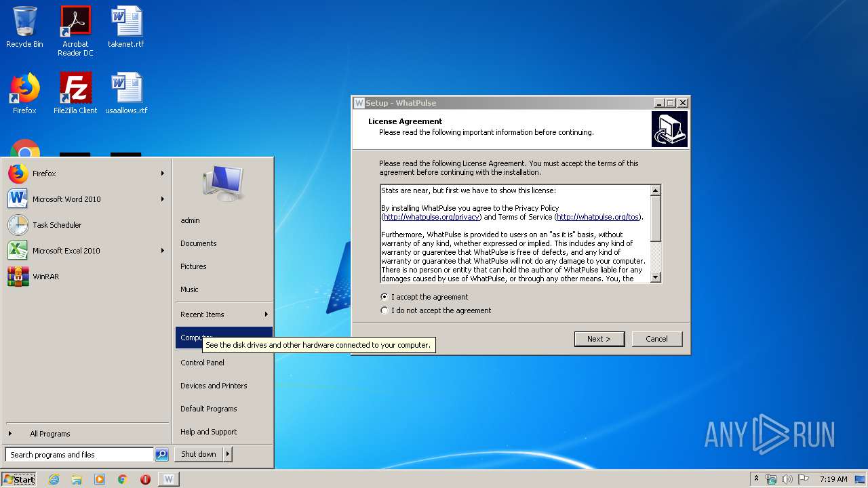Select I accept the agreement
Screen dimensions: 868x488
[425, 297]
